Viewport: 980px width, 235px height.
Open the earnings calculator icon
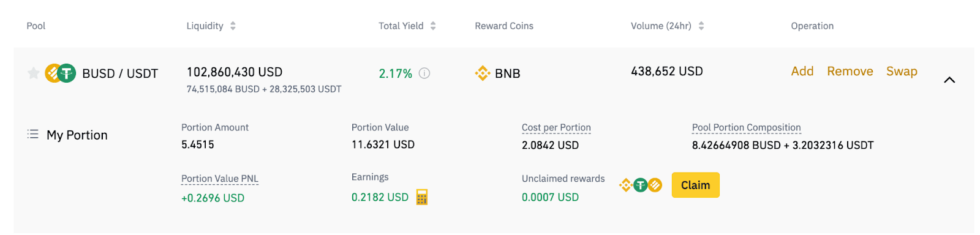(x=422, y=197)
